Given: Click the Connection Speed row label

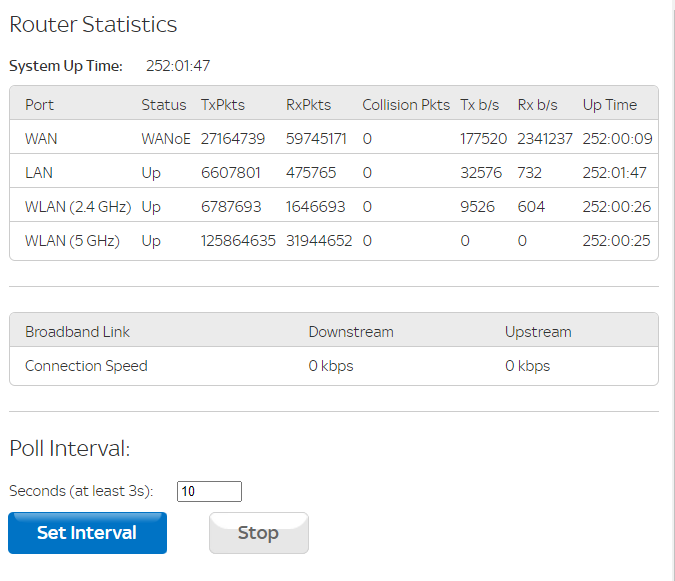Looking at the screenshot, I should tap(86, 365).
